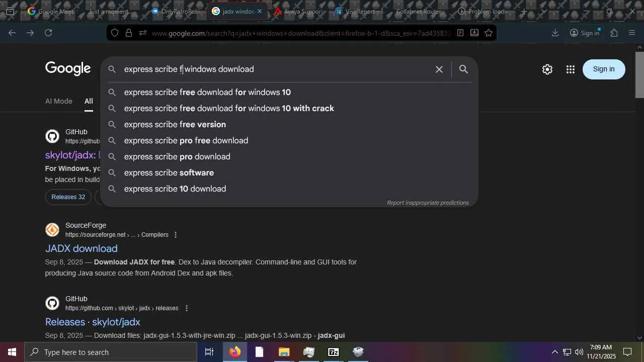
Task: Open the site permissions icon in address bar
Action: (x=143, y=33)
